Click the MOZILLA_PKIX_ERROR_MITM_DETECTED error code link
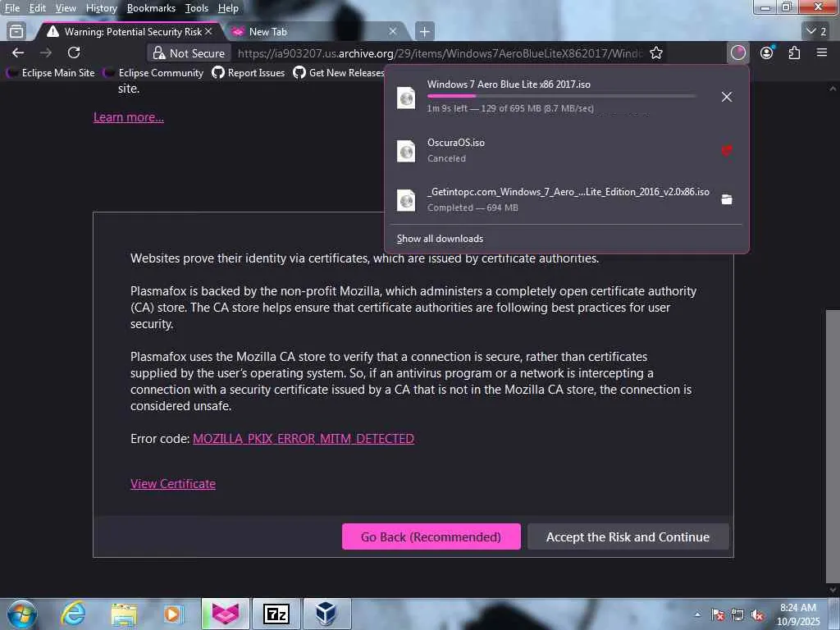The width and height of the screenshot is (840, 630). (x=304, y=439)
